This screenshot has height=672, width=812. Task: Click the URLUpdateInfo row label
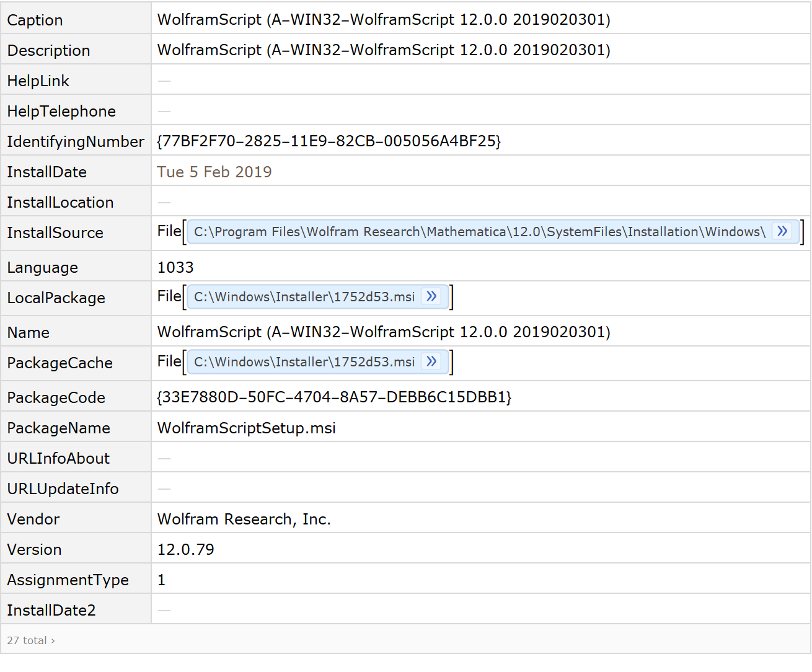tap(63, 489)
